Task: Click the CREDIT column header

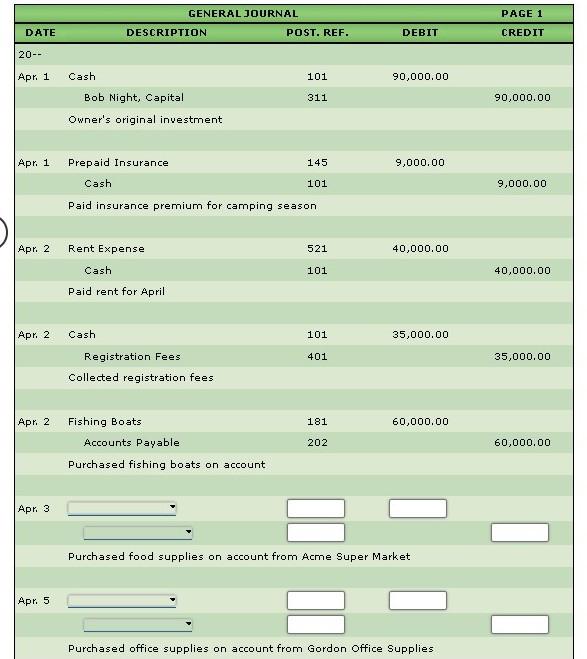Action: (522, 33)
